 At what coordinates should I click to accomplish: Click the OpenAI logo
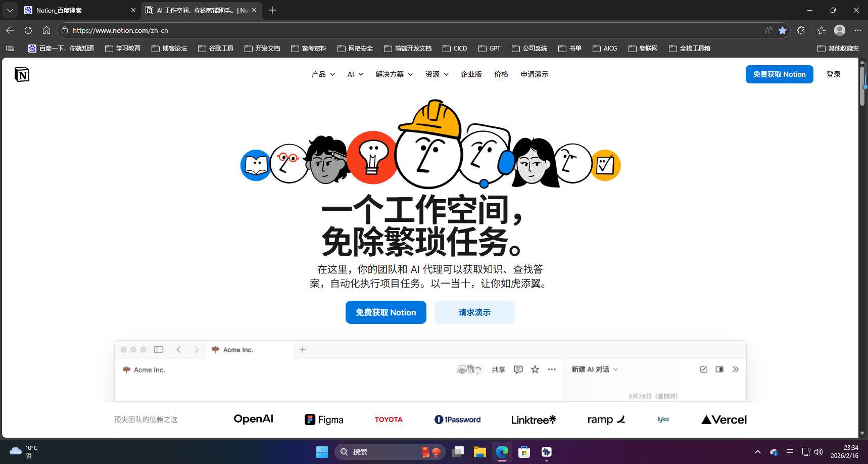(x=254, y=419)
